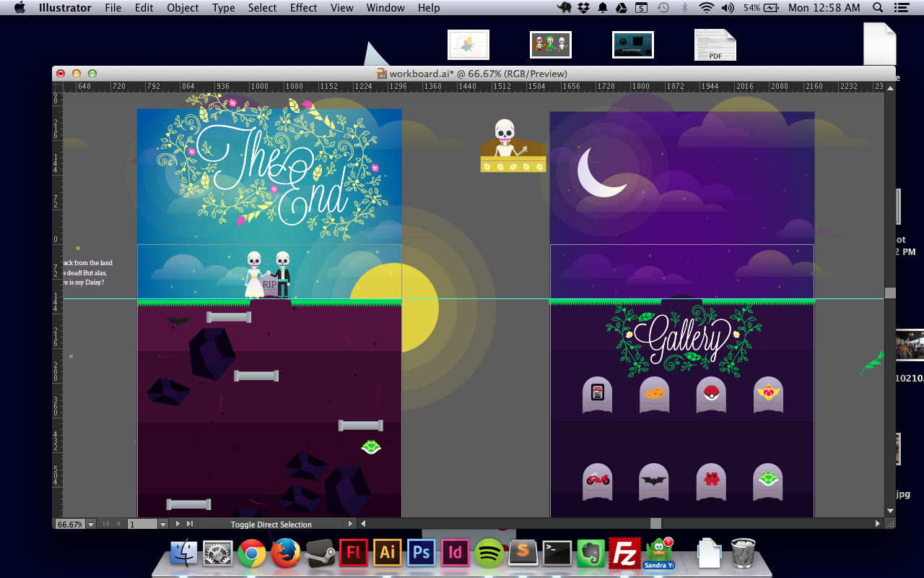Click the calendar icon in the menu bar
This screenshot has height=578, width=924.
pyautogui.click(x=641, y=8)
